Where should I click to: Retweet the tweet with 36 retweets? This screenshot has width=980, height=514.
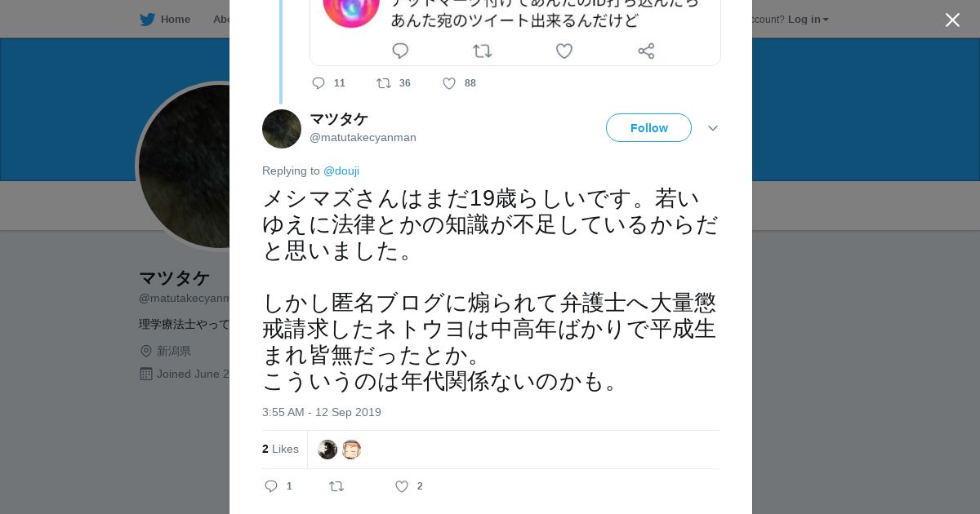click(x=384, y=83)
